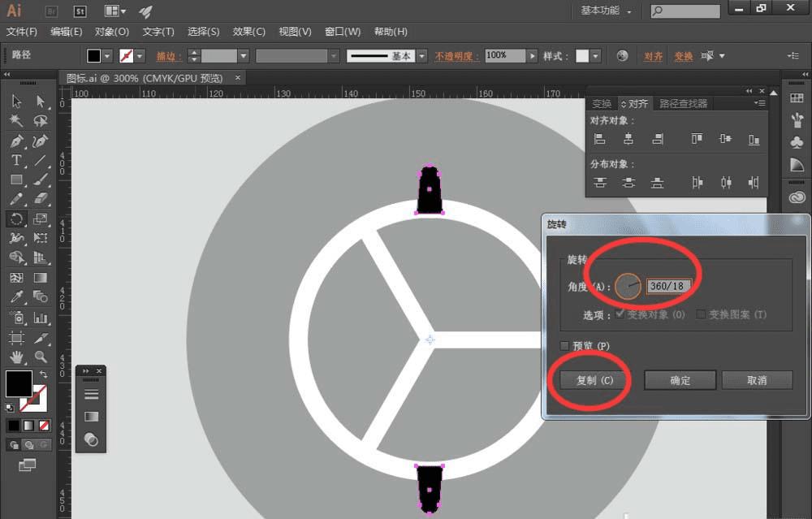Close the 图标.ai document tab
This screenshot has height=519, width=812.
click(x=238, y=78)
